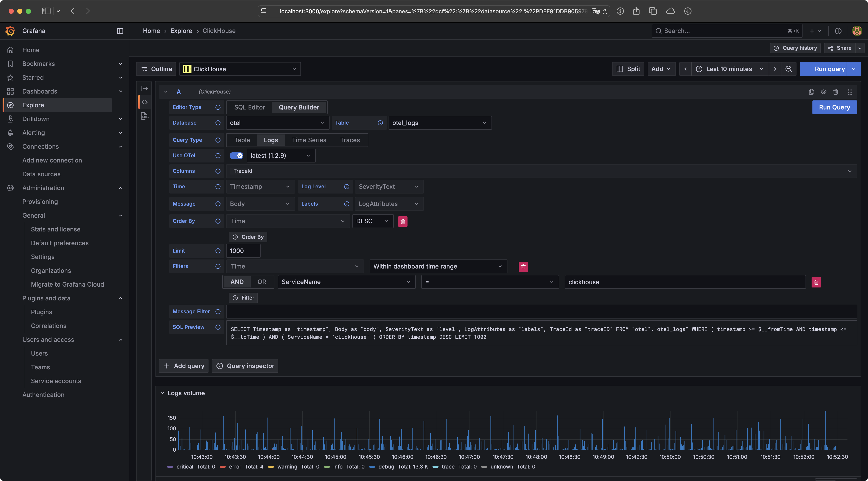Hide query A using the eye icon
The image size is (868, 481).
[823, 92]
